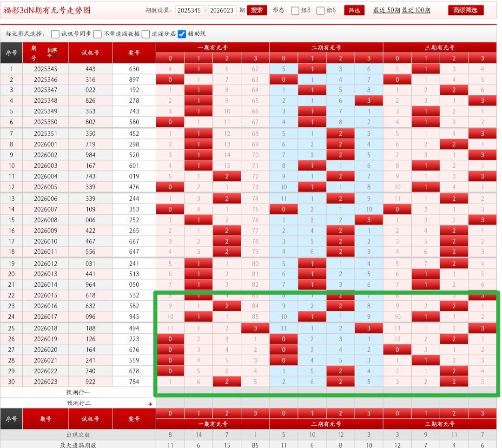Open the 最近50期 link
This screenshot has height=448, width=502.
click(386, 10)
